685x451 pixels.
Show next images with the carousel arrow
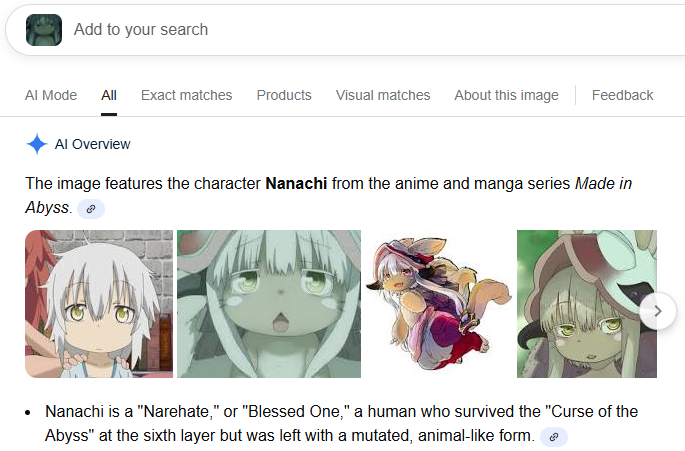click(658, 311)
